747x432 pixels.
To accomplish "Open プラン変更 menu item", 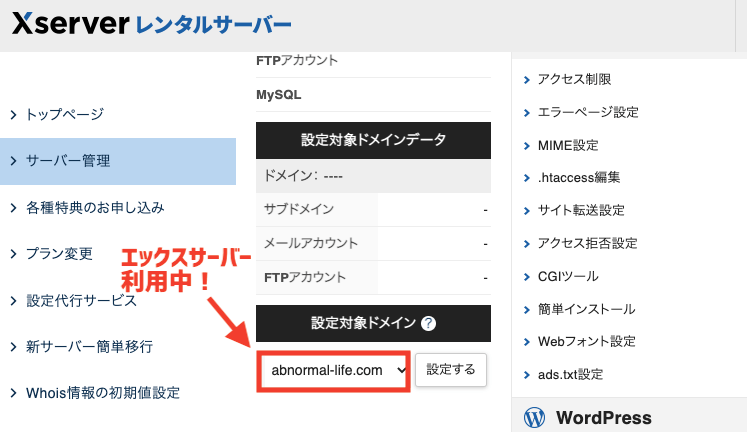I will tap(59, 254).
